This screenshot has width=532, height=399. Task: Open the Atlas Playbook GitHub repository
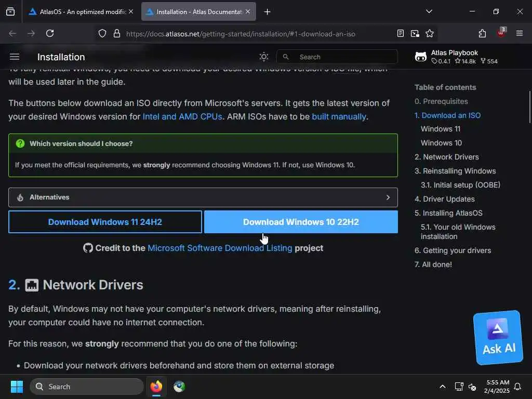[456, 57]
